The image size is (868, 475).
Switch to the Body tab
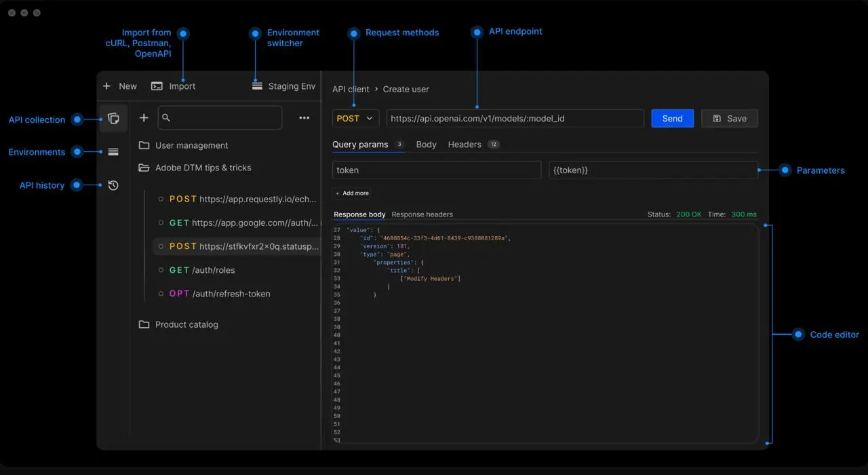(x=426, y=144)
